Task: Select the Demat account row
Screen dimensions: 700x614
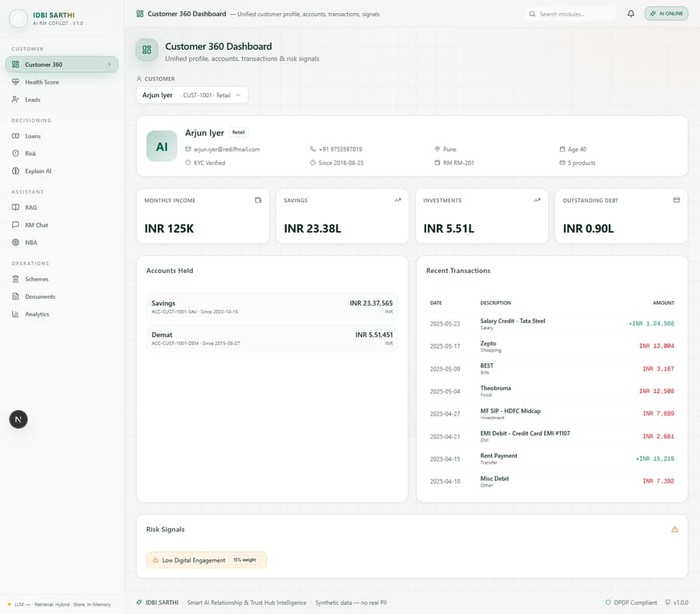Action: tap(272, 339)
